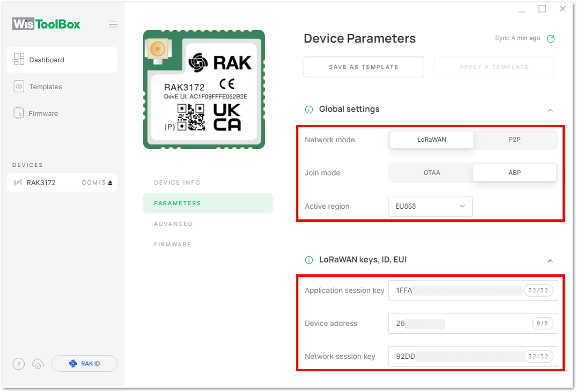
Task: Click the RAK logo icon in RAK ID button
Action: click(73, 364)
